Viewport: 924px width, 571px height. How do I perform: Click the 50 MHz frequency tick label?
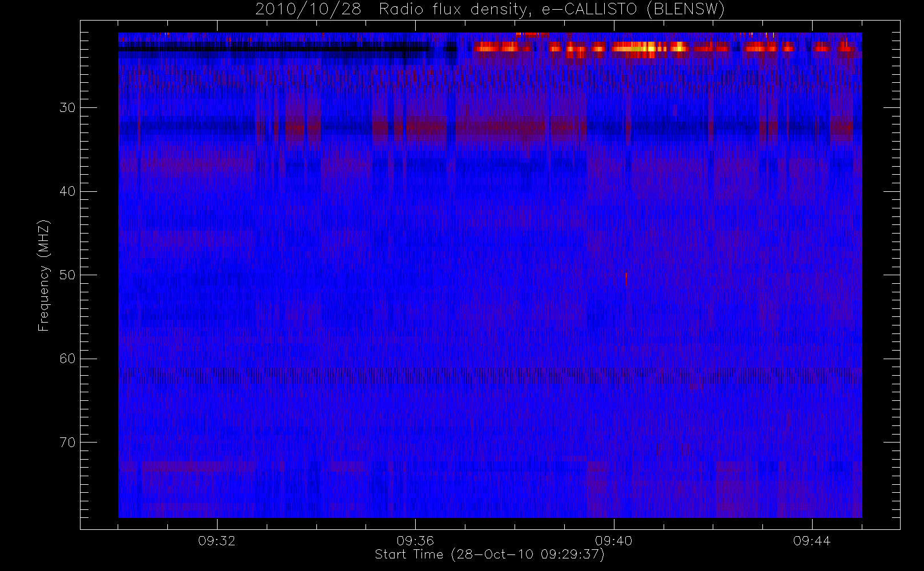coord(67,275)
